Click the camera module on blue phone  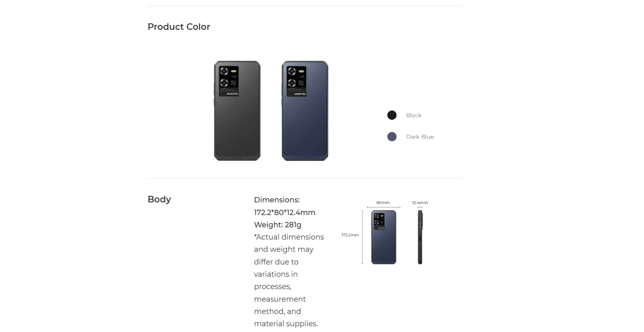tap(297, 81)
